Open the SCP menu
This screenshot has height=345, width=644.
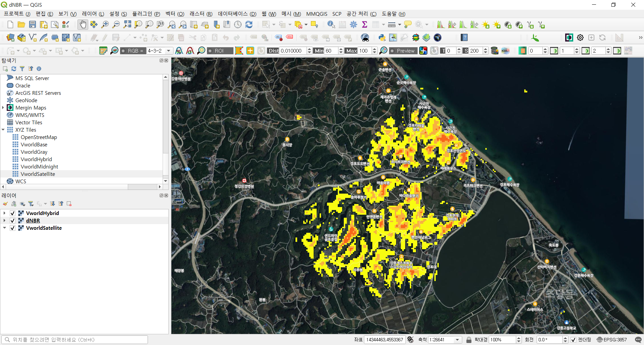pyautogui.click(x=336, y=14)
